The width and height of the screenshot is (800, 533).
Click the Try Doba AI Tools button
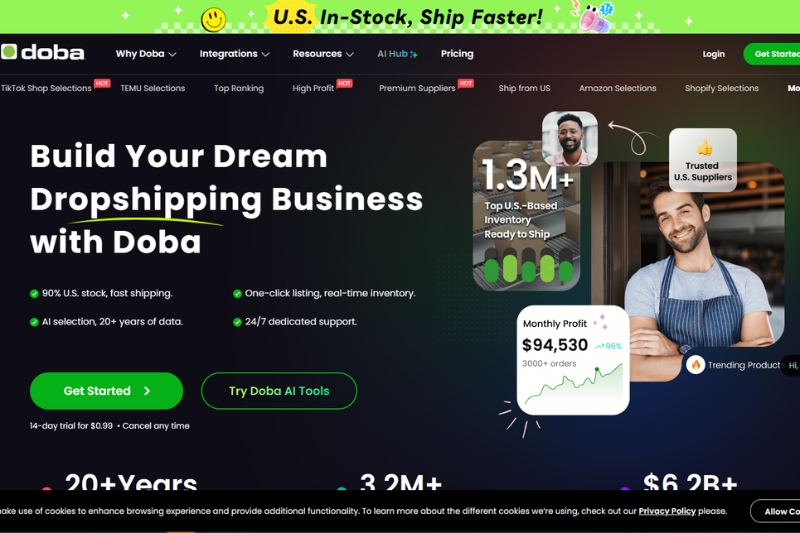pyautogui.click(x=279, y=391)
